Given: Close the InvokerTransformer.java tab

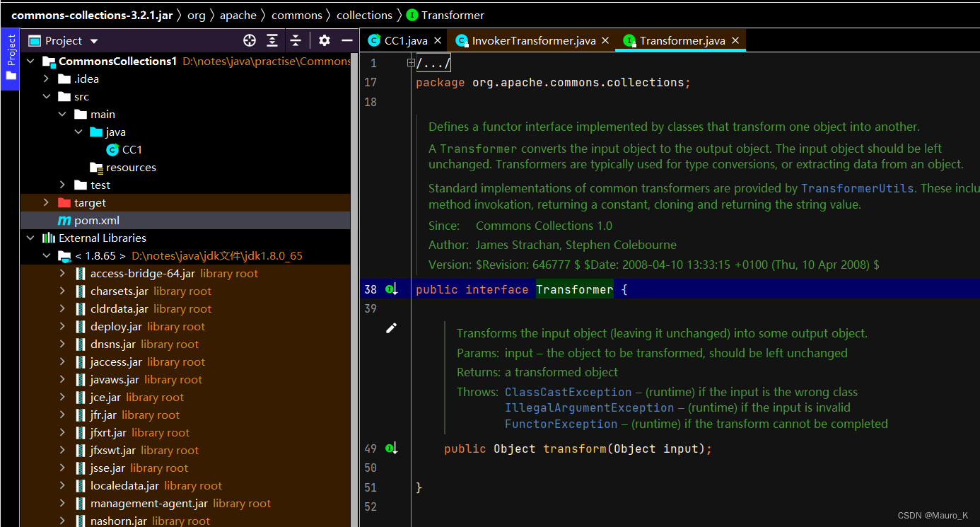Looking at the screenshot, I should [605, 41].
